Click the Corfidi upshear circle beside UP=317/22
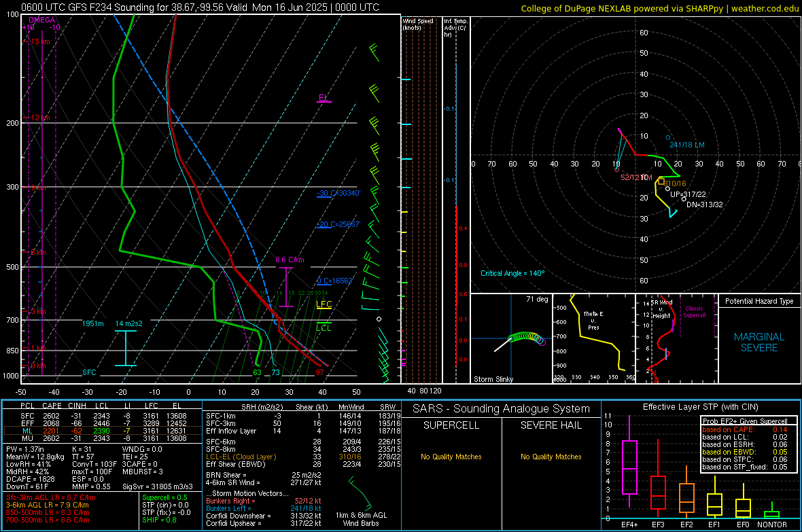 667,189
